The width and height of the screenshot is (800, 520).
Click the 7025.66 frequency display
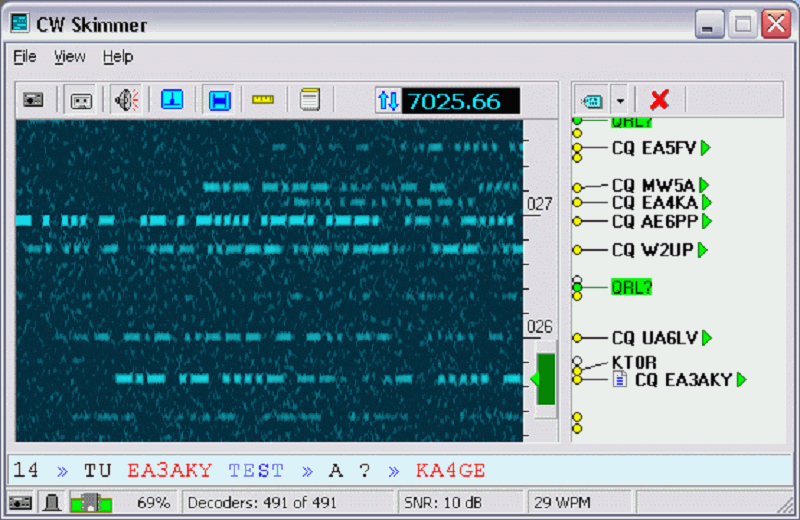click(460, 100)
